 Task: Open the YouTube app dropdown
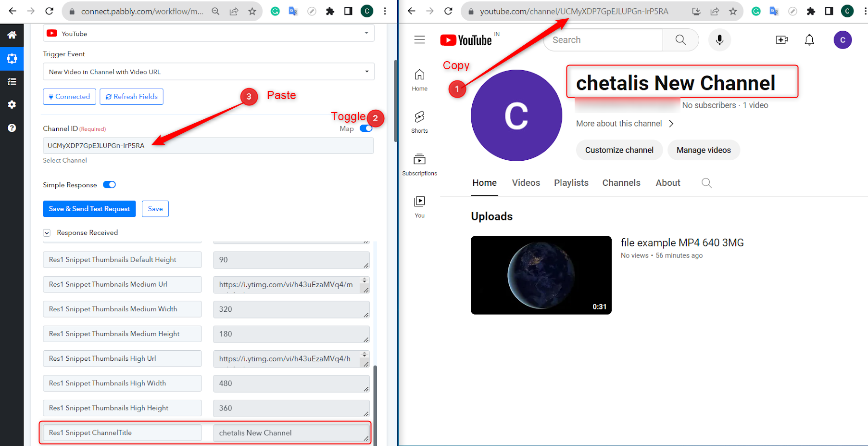(x=208, y=33)
